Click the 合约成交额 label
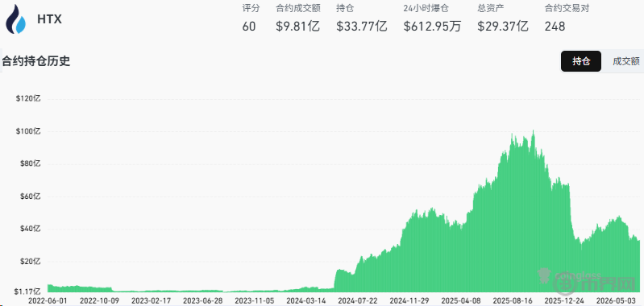This screenshot has height=306, width=644. tap(298, 8)
